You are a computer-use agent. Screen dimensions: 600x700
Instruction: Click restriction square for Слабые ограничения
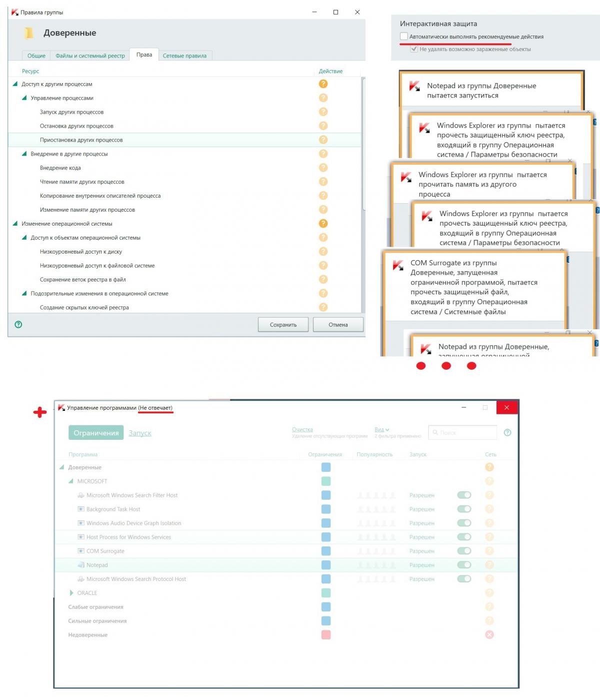pyautogui.click(x=326, y=607)
